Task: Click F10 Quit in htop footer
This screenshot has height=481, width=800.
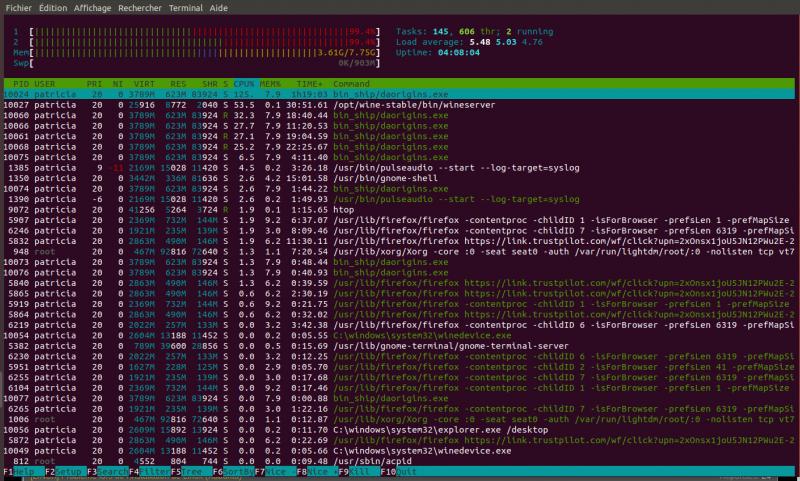Action: (x=398, y=471)
